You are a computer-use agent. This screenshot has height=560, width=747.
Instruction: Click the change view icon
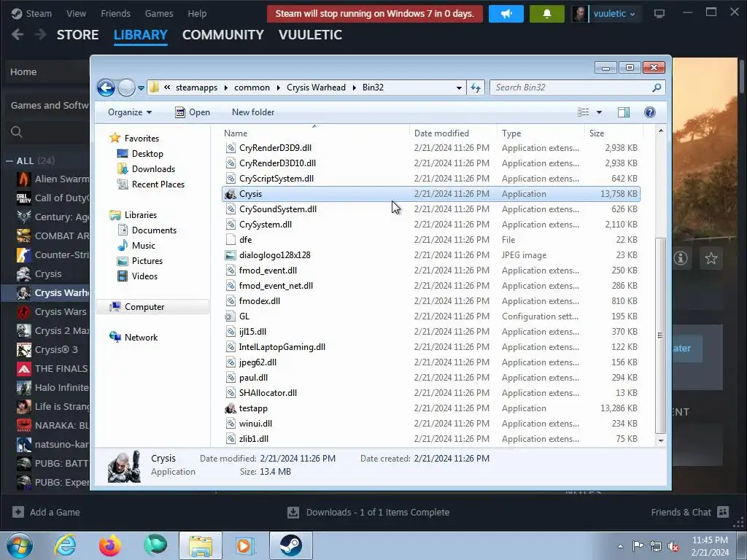(x=583, y=112)
